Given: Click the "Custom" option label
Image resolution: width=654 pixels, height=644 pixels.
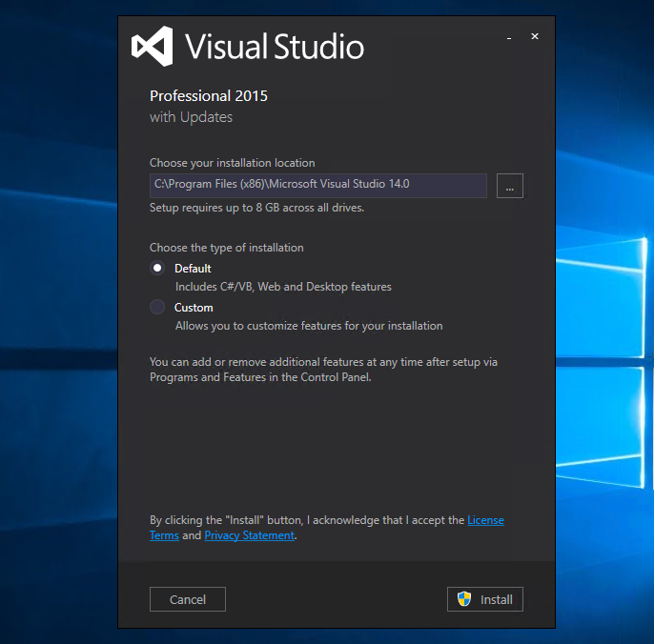Looking at the screenshot, I should pos(194,308).
